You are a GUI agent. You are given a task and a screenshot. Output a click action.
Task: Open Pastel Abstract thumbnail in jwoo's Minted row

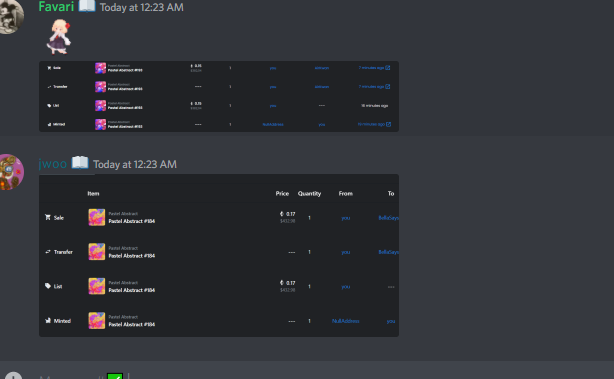point(96,320)
